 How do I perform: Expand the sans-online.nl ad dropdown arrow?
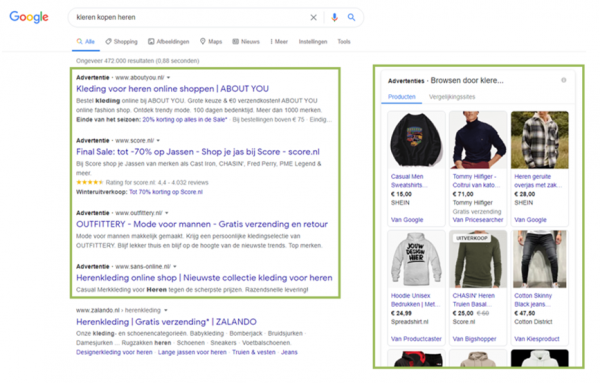pyautogui.click(x=175, y=266)
